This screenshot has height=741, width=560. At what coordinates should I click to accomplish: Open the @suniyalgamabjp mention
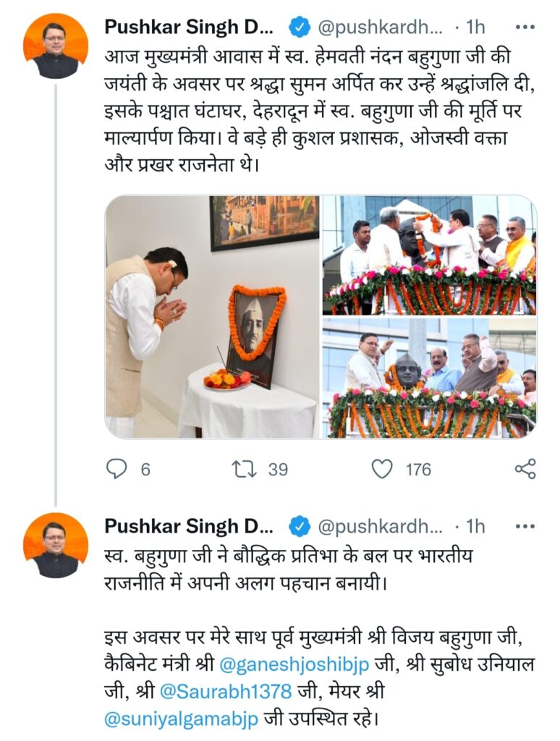tap(181, 719)
